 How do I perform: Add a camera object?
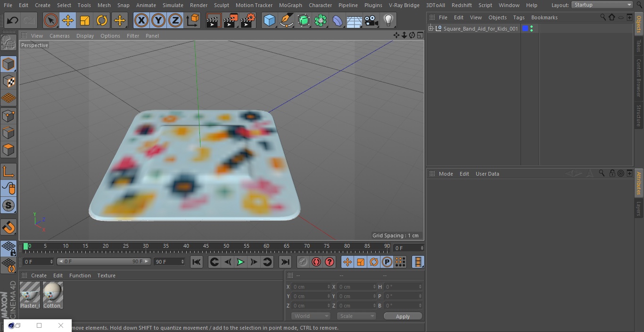(372, 21)
